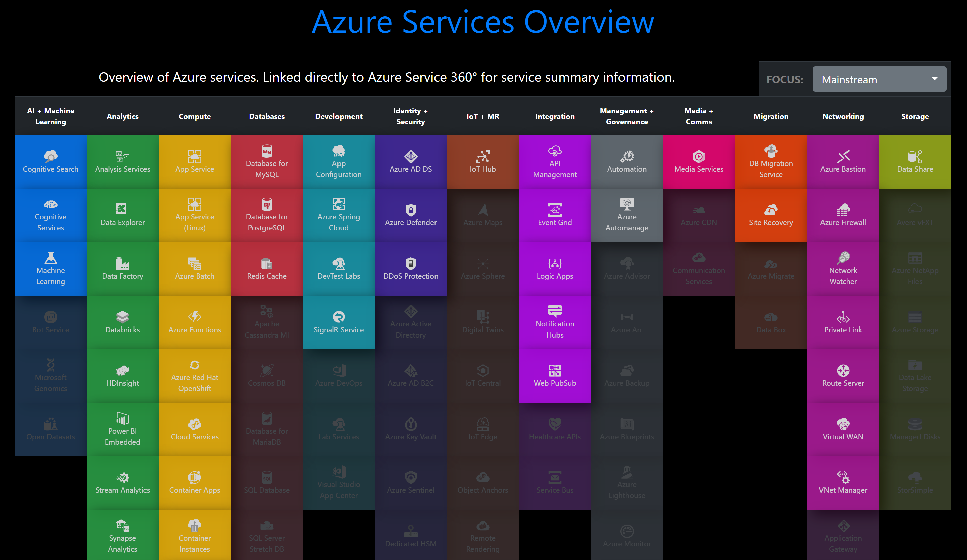Click the DDoS Protection tile
The image size is (967, 560).
(x=411, y=269)
